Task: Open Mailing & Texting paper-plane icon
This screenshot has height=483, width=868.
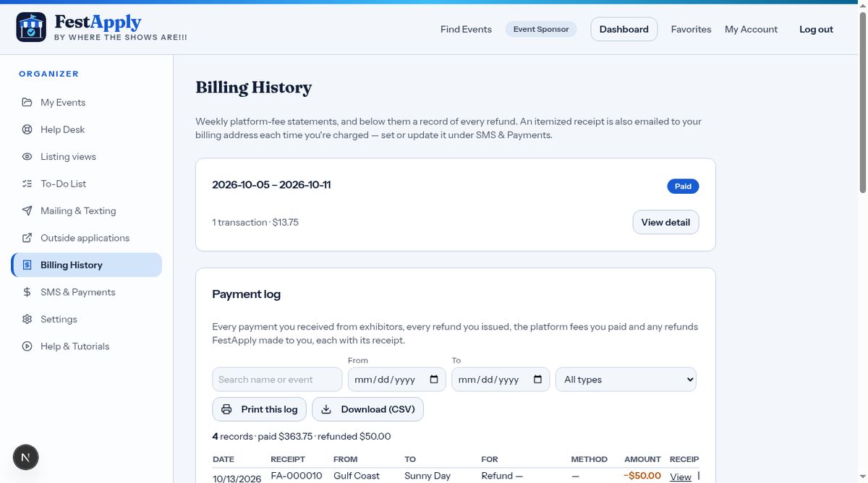Action: [27, 210]
